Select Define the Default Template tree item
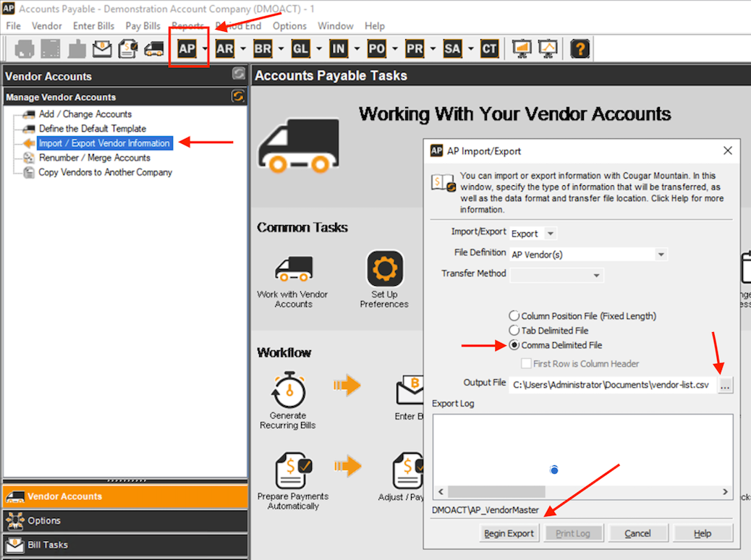751x560 pixels. point(93,128)
